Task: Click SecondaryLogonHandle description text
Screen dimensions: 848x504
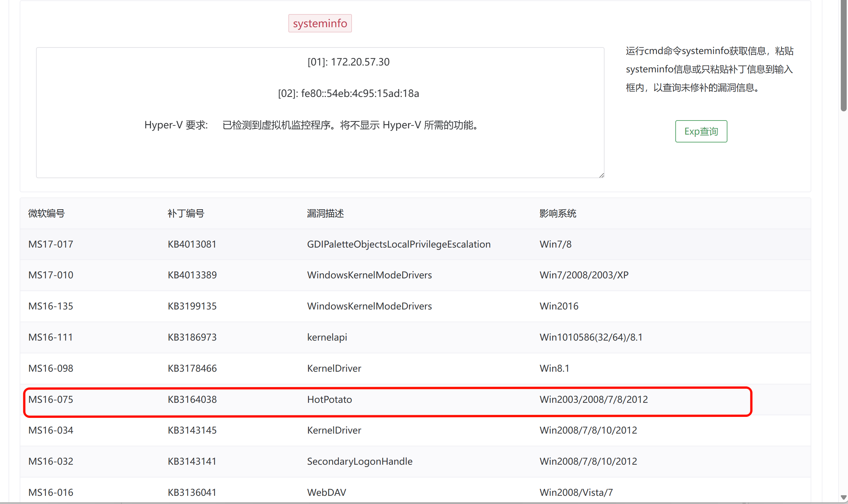Action: [359, 461]
